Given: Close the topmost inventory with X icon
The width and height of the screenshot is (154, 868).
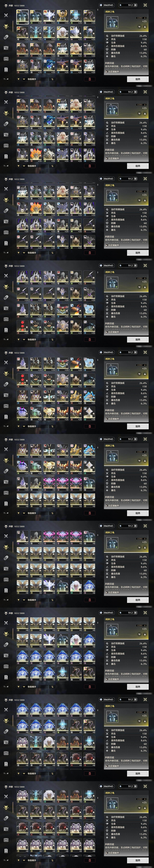Looking at the screenshot, I should [x=145, y=5].
